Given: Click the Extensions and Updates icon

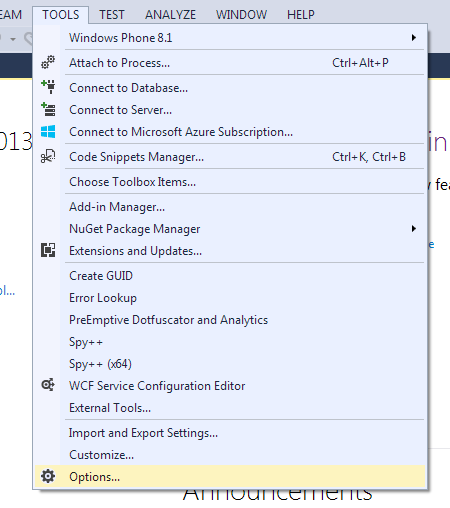Looking at the screenshot, I should tap(48, 250).
